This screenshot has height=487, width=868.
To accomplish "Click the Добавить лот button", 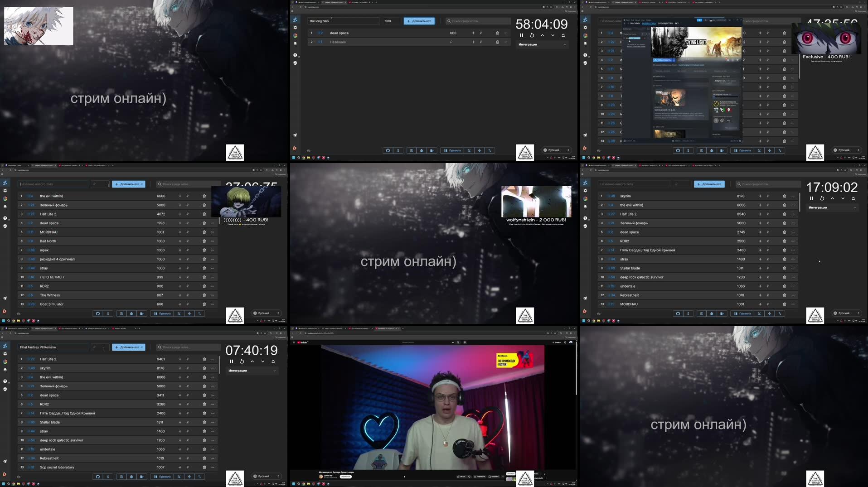I will tap(419, 21).
